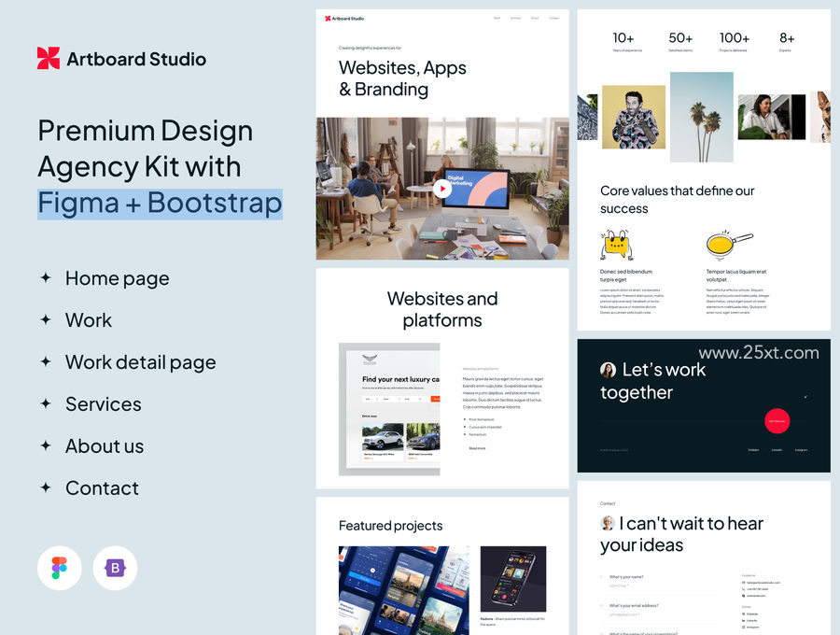Click the Figma logo badge

coord(60,568)
